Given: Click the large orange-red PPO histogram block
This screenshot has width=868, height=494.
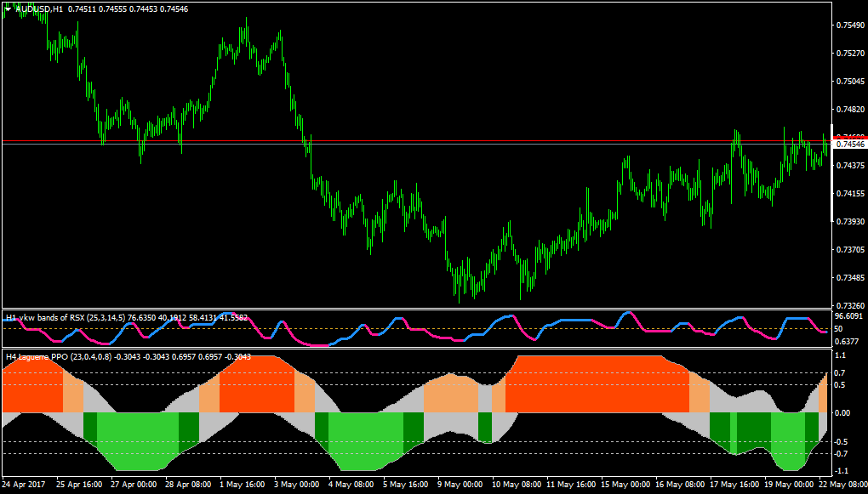Looking at the screenshot, I should (x=597, y=384).
